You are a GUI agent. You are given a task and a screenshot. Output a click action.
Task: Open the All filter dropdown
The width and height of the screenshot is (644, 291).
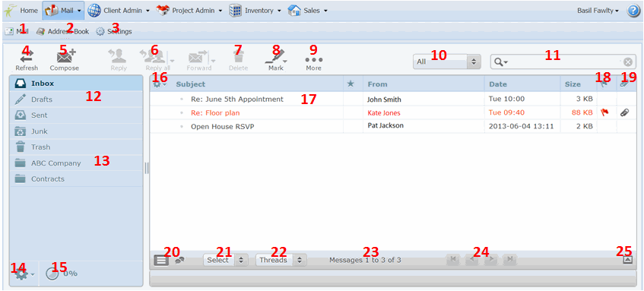pos(446,62)
